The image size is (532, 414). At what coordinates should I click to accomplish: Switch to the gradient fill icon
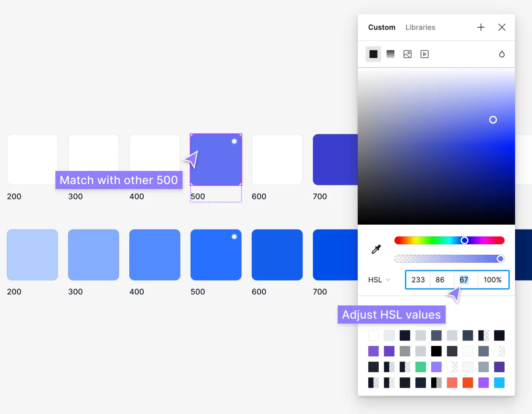tap(391, 54)
